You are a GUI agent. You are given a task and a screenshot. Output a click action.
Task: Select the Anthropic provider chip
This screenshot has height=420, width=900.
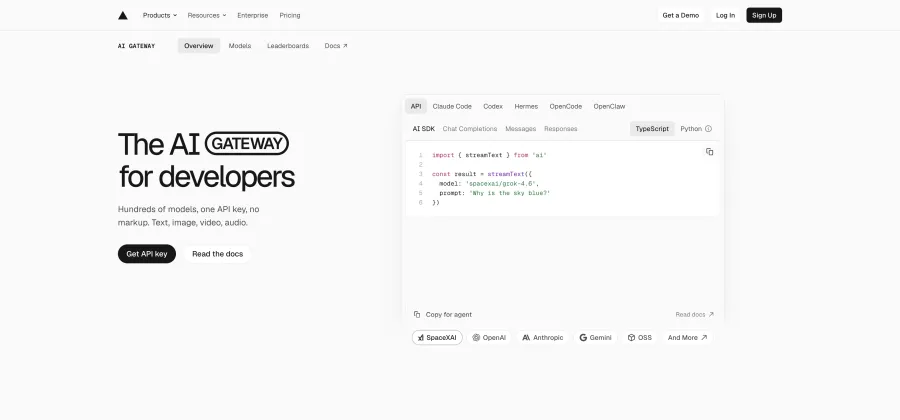(543, 337)
